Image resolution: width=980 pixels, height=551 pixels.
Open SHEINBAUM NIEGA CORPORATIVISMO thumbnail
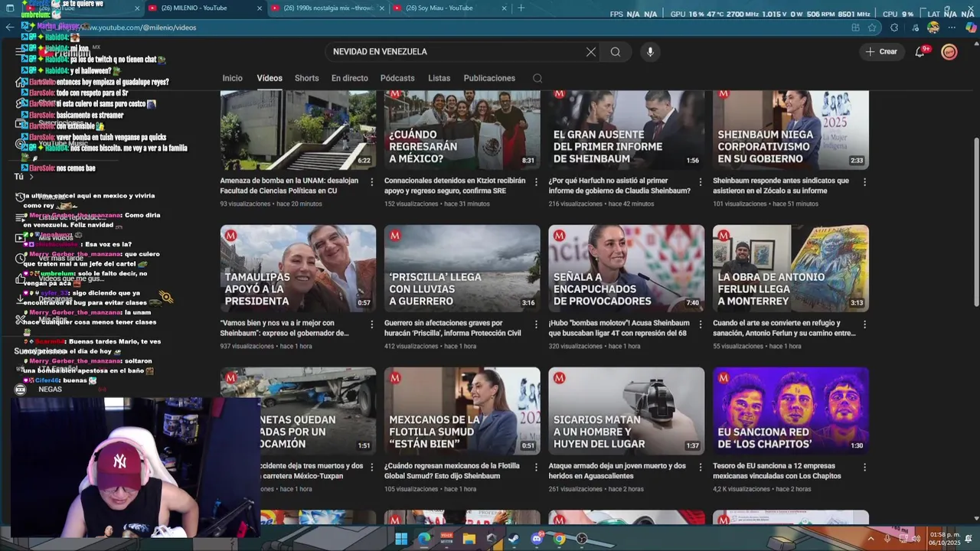point(791,130)
